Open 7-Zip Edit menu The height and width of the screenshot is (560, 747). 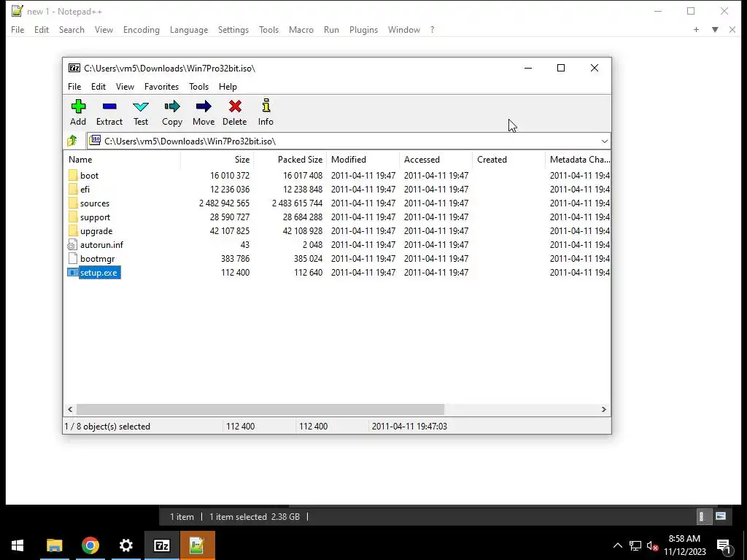[98, 87]
